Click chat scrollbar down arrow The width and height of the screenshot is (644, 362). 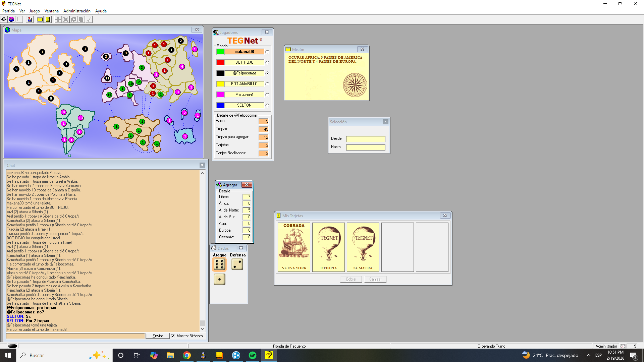click(x=202, y=329)
